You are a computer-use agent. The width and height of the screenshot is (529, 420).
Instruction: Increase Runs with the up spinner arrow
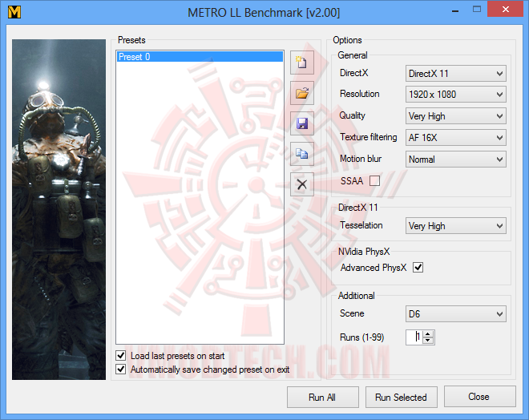[428, 334]
